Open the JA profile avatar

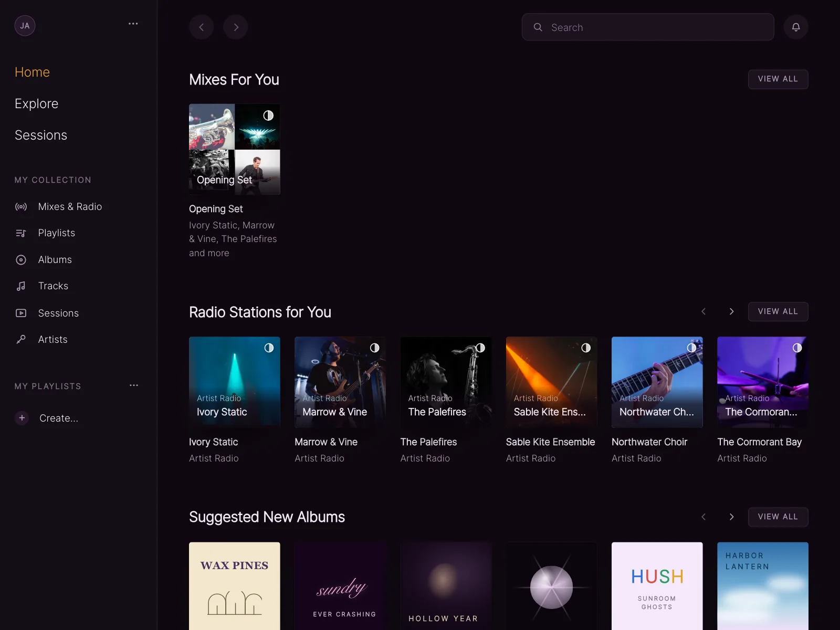tap(25, 26)
